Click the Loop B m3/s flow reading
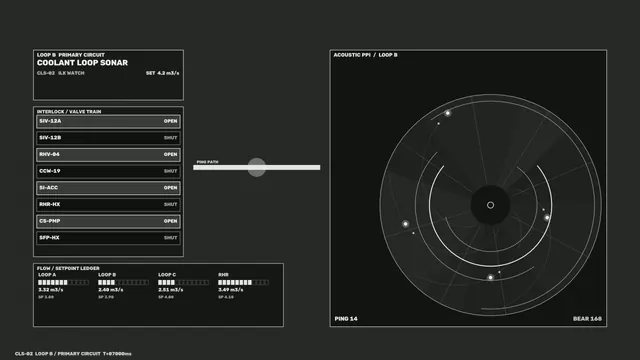Viewport: 640px width, 360px height. [111, 290]
